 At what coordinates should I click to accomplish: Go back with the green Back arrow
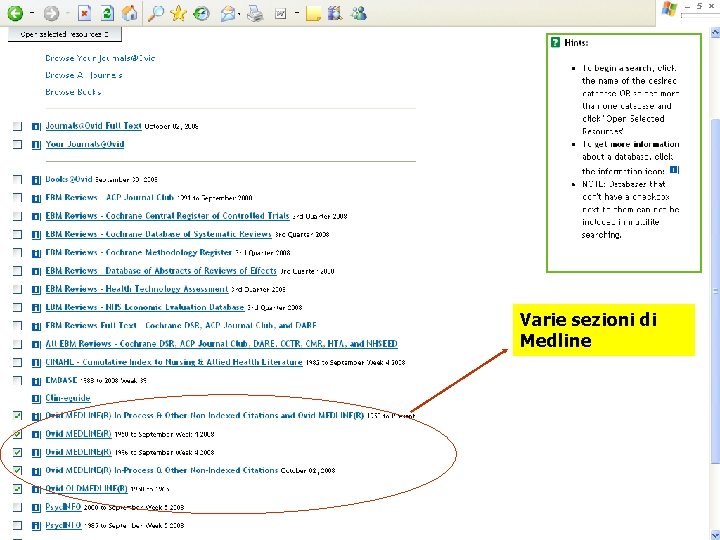15,13
